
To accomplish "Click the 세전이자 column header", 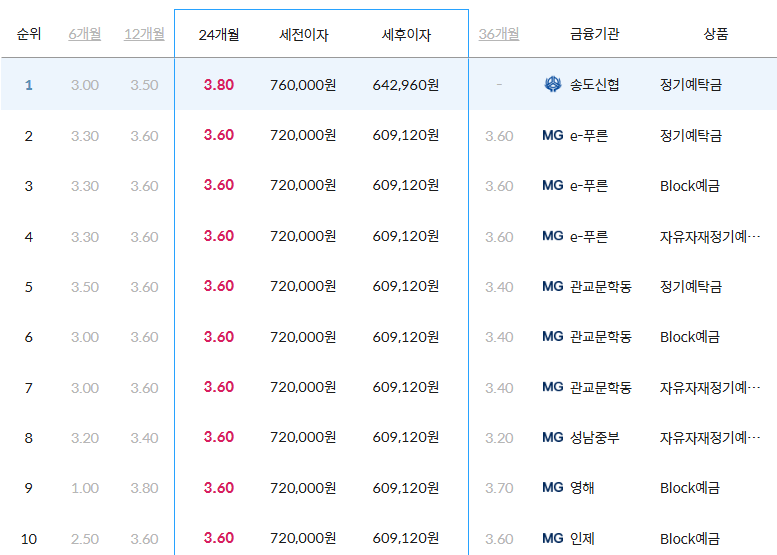I will point(304,35).
